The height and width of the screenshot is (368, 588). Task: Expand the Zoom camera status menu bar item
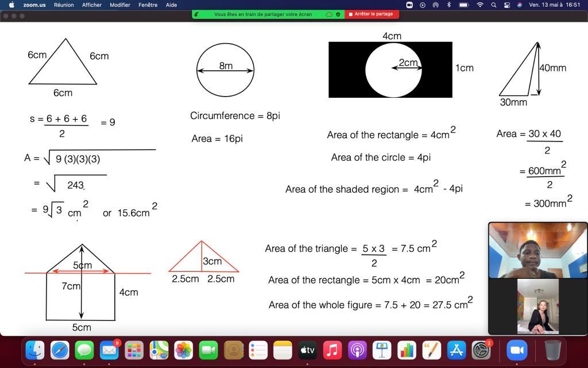[409, 5]
